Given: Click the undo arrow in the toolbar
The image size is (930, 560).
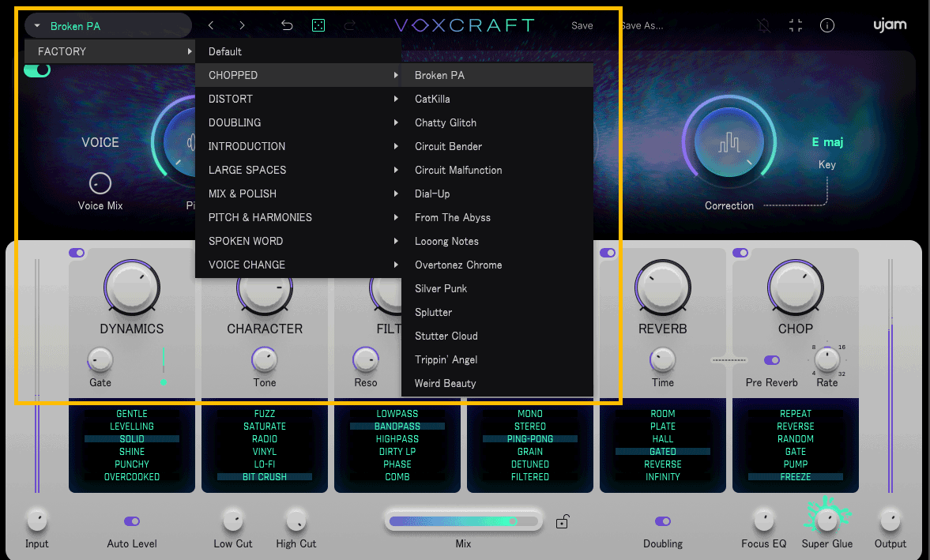Looking at the screenshot, I should (287, 24).
